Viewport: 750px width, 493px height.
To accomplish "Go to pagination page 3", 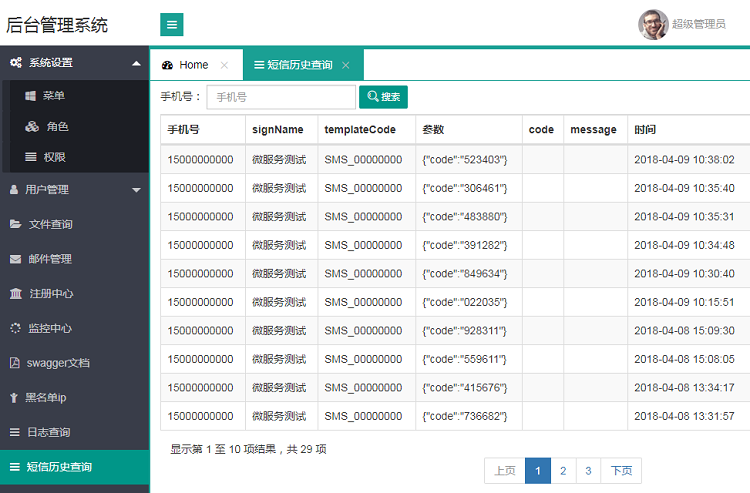I will 588,471.
